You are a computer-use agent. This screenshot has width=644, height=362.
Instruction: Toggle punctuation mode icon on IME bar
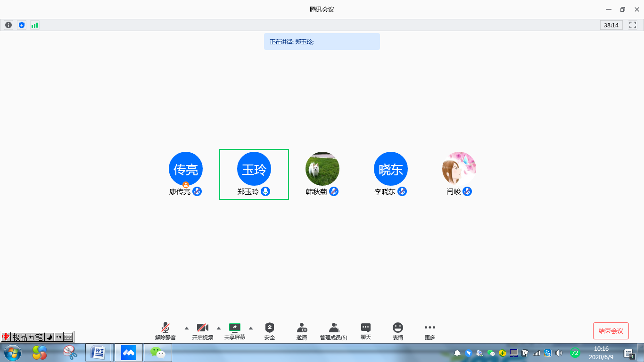click(x=58, y=337)
